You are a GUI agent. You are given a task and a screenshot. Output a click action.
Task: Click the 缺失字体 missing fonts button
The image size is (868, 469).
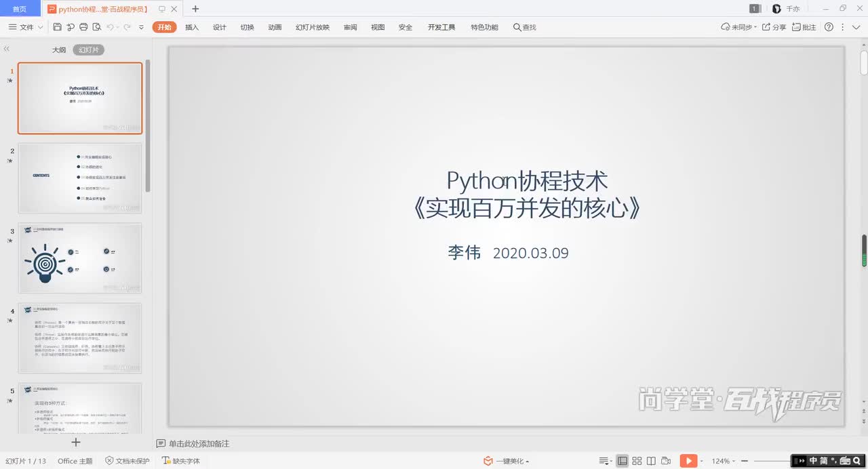(x=181, y=461)
